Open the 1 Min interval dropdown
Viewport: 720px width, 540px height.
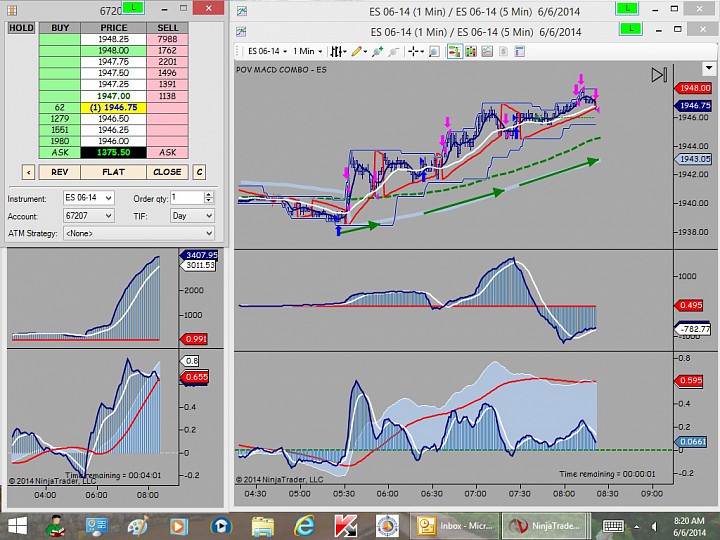click(x=307, y=51)
